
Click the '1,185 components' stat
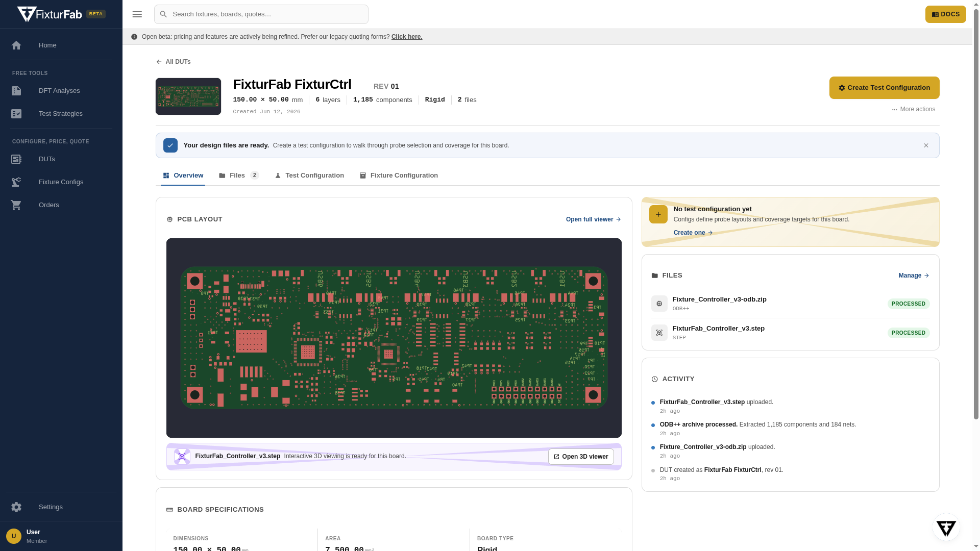click(x=383, y=100)
